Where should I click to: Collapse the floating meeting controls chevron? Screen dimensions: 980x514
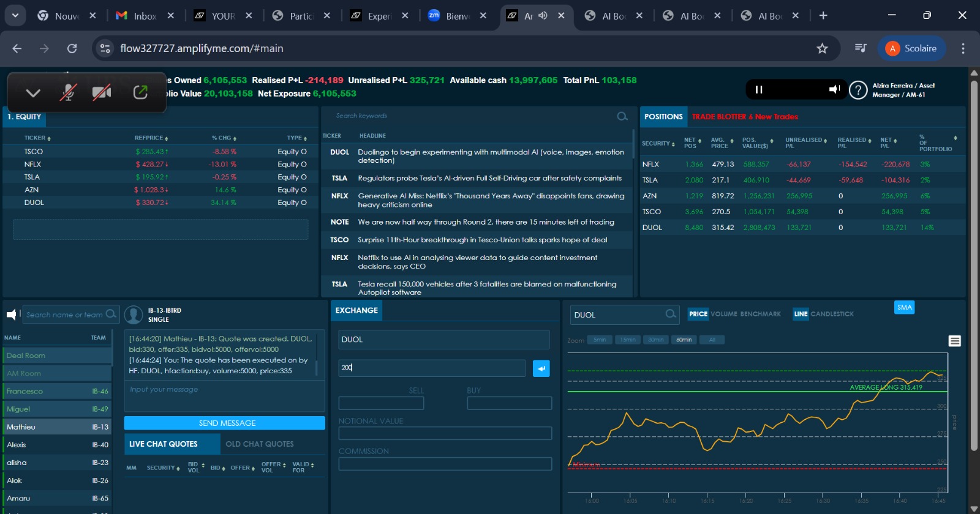[x=33, y=93]
